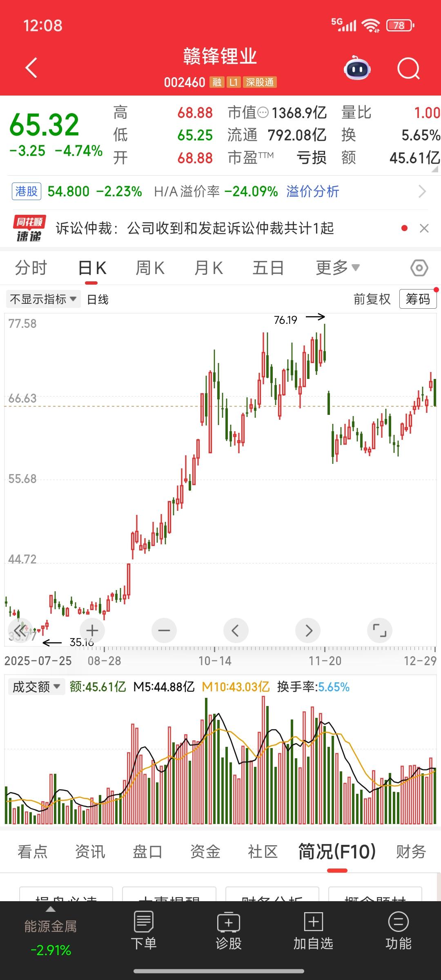Open the 不显示指标 indicator dropdown
This screenshot has height=980, width=441.
[43, 299]
